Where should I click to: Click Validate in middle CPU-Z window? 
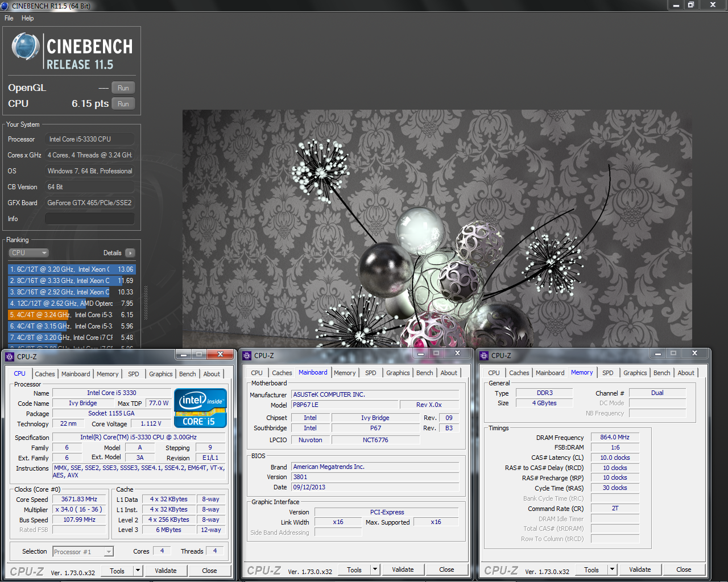[403, 570]
